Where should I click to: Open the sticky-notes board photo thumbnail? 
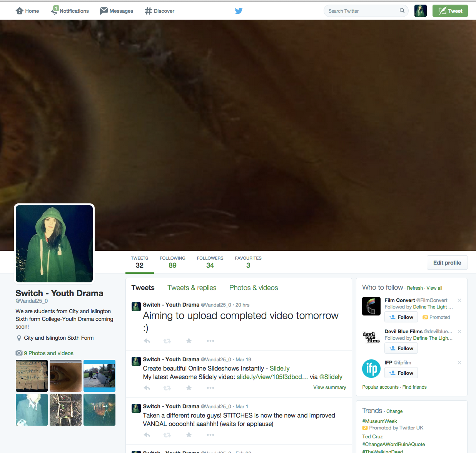pyautogui.click(x=32, y=376)
